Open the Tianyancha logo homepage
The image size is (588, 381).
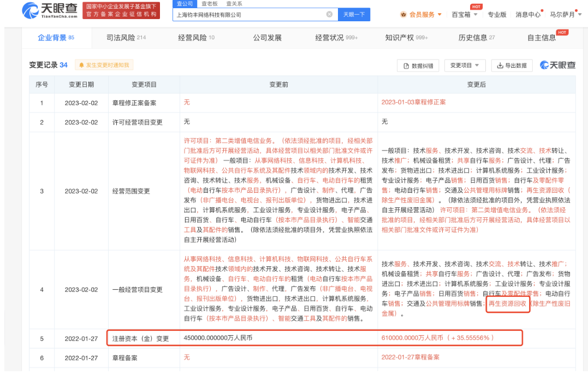[x=50, y=10]
